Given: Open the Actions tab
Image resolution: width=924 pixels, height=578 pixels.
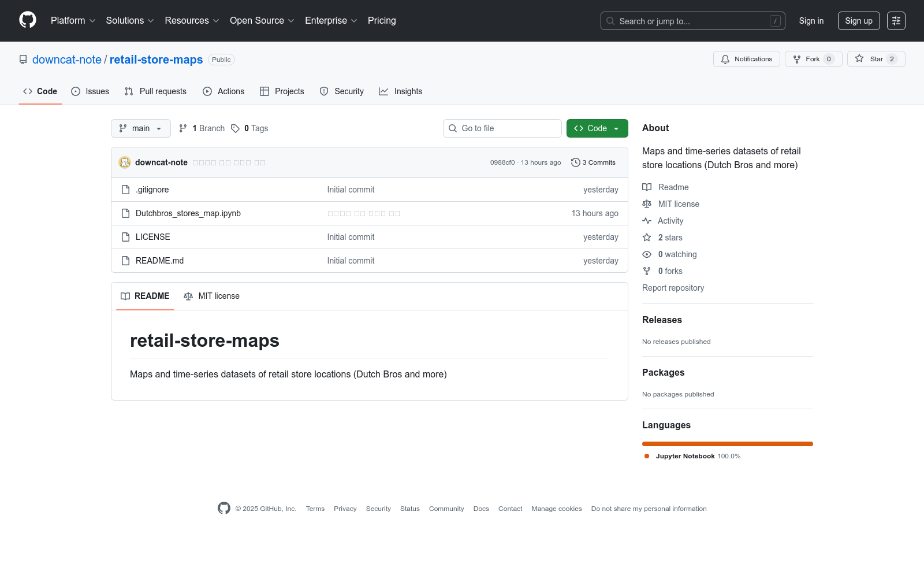Looking at the screenshot, I should click(x=223, y=91).
